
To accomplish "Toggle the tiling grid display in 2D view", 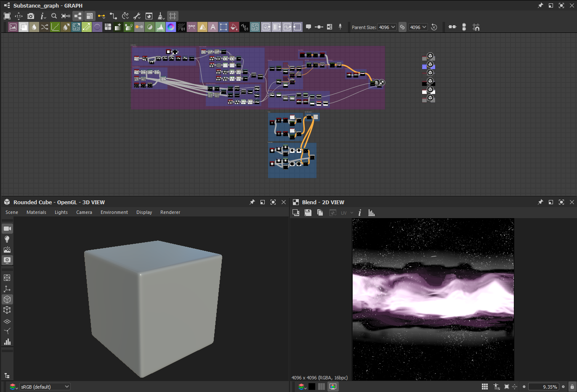I will click(x=485, y=387).
